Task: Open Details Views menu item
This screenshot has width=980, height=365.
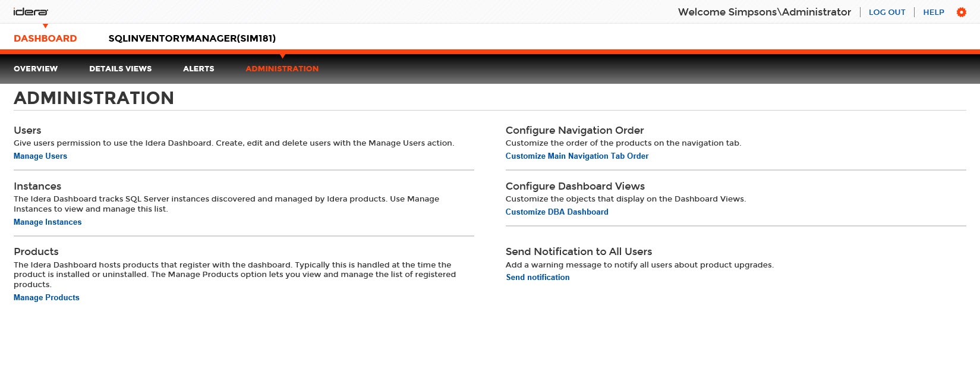Action: point(120,69)
